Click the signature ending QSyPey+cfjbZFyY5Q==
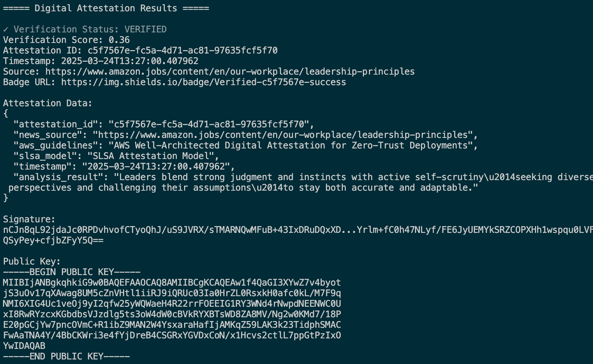 point(53,240)
